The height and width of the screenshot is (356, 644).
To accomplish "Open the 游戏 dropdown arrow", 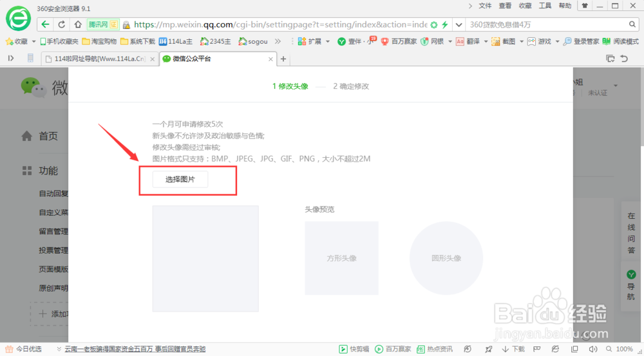I will point(557,41).
